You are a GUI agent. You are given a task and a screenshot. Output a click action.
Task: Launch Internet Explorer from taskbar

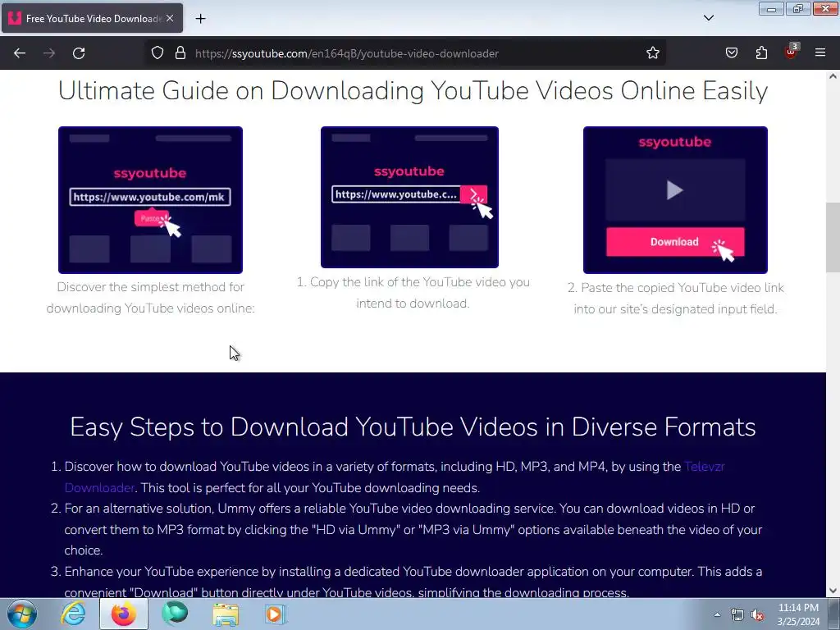point(73,614)
